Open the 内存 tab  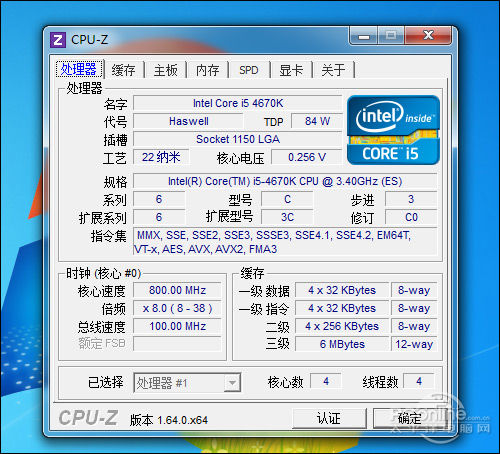pos(207,70)
